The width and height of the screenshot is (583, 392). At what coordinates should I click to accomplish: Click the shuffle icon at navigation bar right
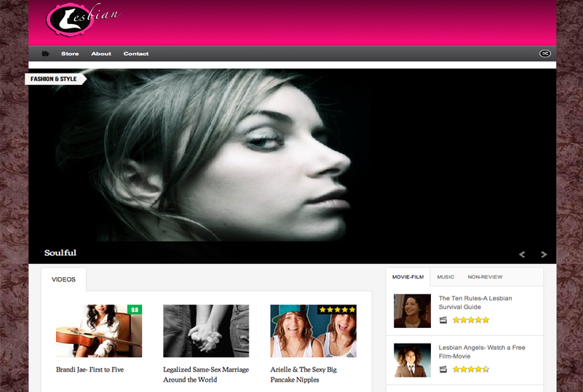[x=544, y=53]
